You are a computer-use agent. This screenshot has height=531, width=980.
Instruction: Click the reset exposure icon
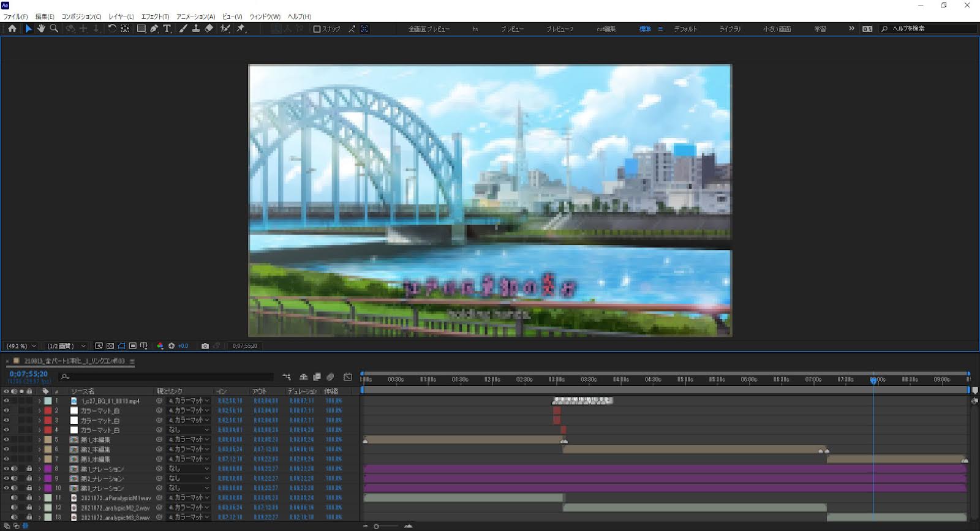pyautogui.click(x=171, y=346)
